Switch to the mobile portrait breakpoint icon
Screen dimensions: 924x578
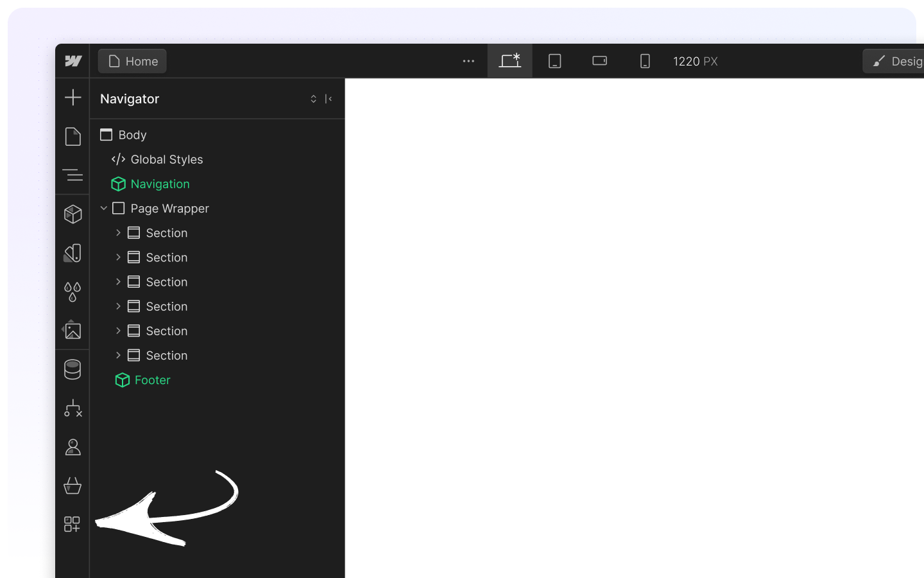click(x=645, y=61)
